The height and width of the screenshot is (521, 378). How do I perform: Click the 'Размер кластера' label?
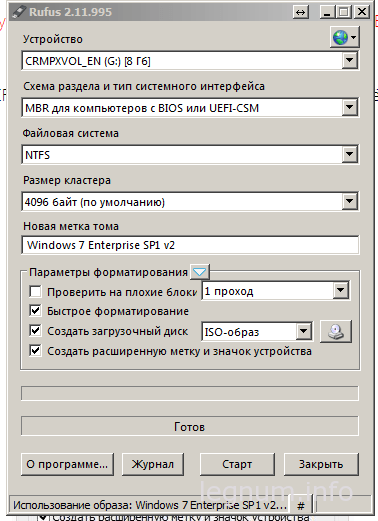(x=67, y=180)
